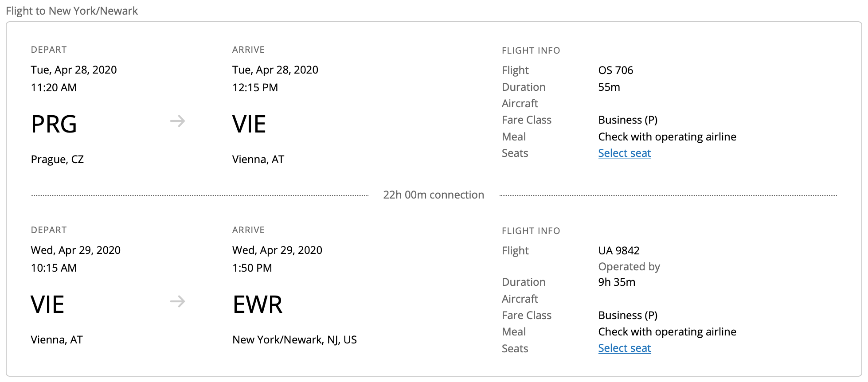Click the 11:20 AM departure time
Viewport: 868px width, 382px height.
pos(54,88)
